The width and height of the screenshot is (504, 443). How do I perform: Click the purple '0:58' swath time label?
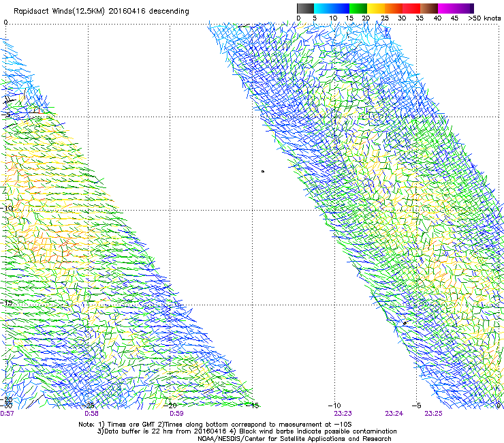(x=92, y=414)
